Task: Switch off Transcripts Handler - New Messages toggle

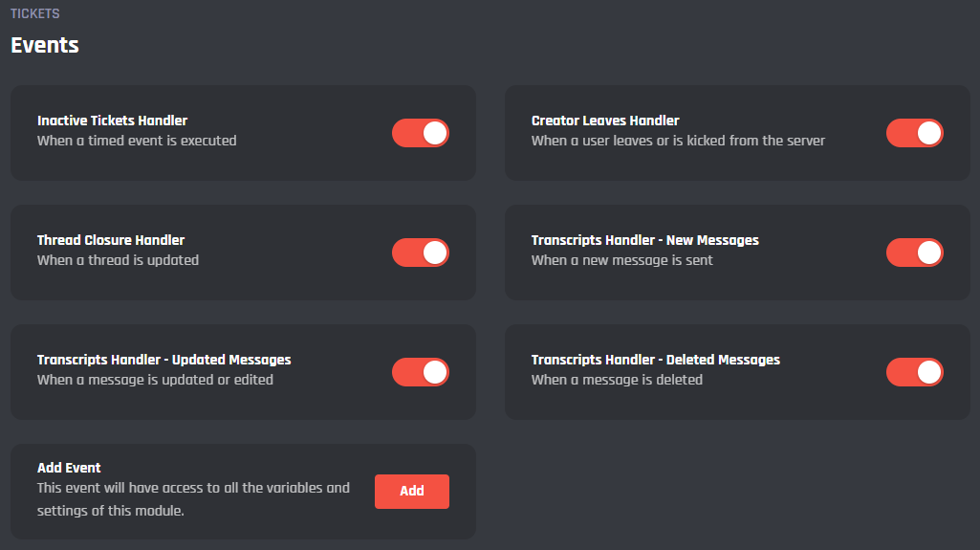Action: point(914,253)
